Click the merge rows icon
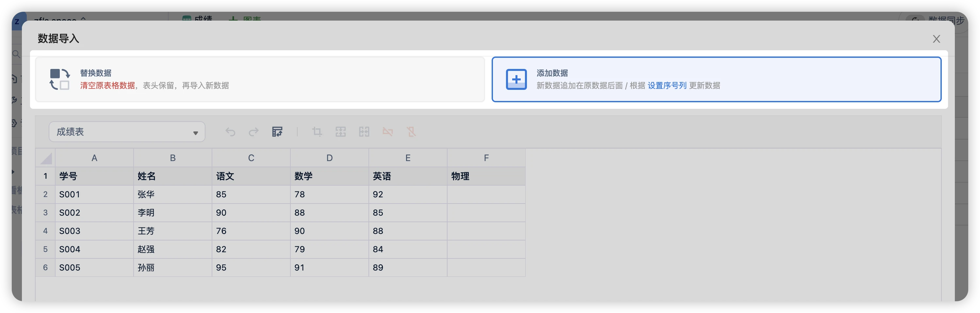Image resolution: width=980 pixels, height=313 pixels. point(340,132)
